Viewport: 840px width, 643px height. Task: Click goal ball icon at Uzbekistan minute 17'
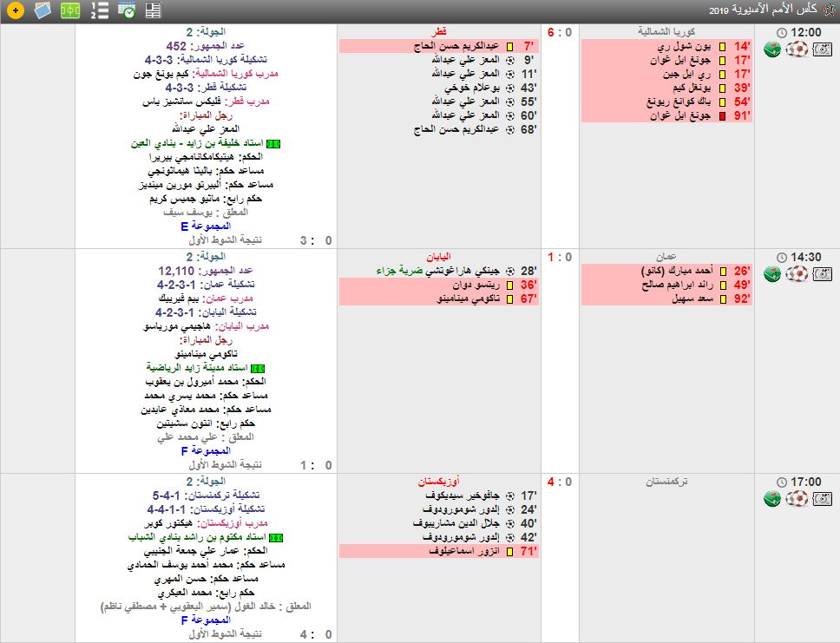[x=510, y=495]
